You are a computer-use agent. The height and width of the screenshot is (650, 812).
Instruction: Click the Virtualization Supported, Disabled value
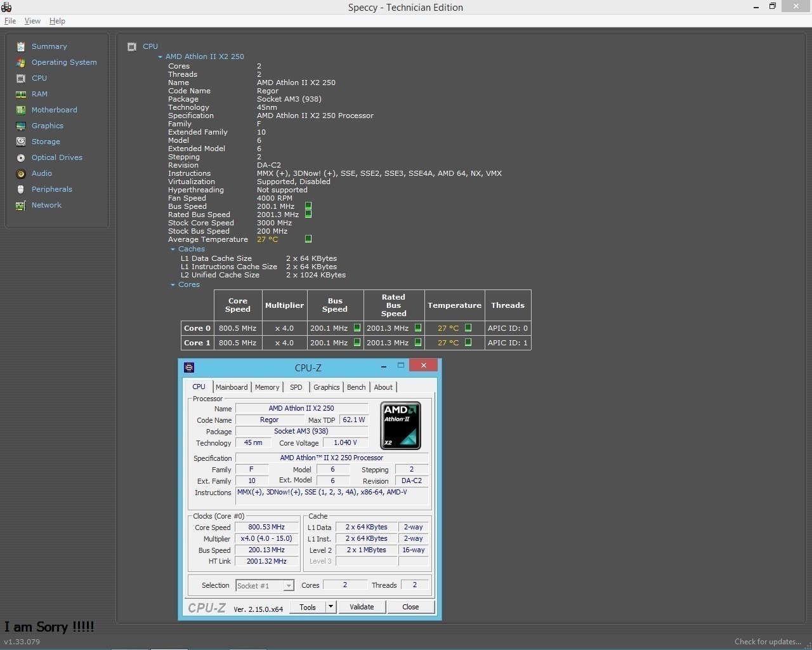(294, 182)
